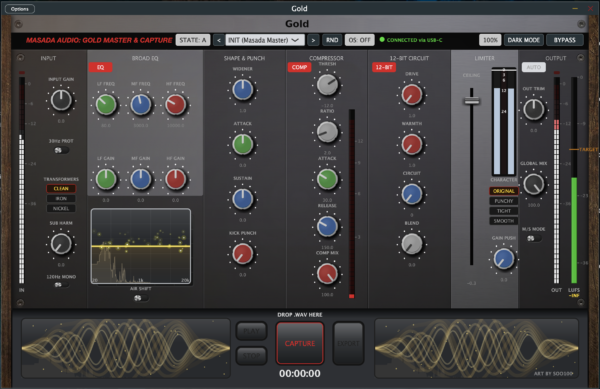600x389 pixels.
Task: Click the Global Mix knob
Action: tap(533, 184)
